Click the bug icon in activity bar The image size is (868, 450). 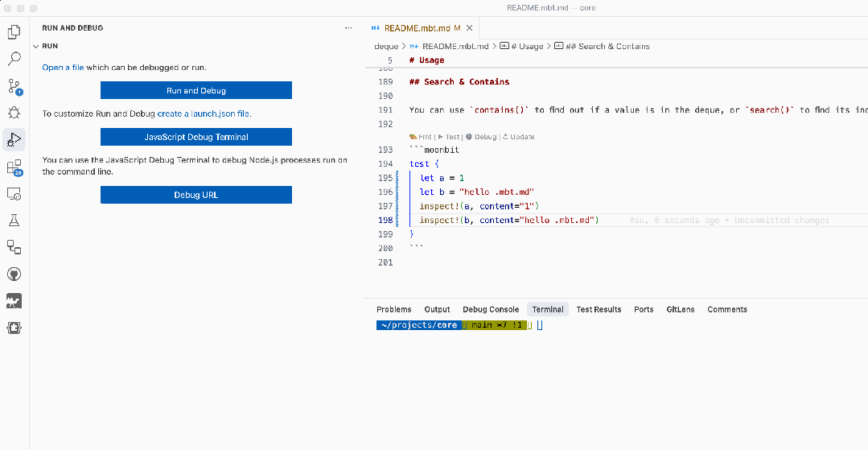click(14, 113)
